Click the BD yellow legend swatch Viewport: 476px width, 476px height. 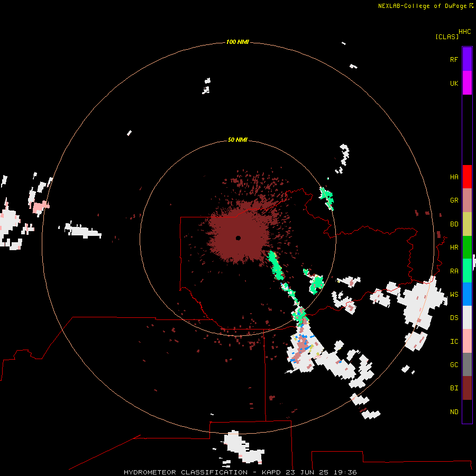[467, 224]
